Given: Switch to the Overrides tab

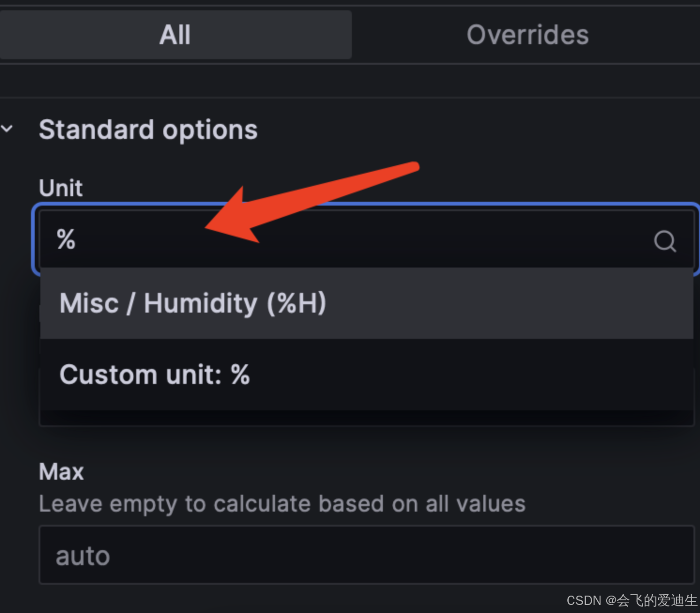Looking at the screenshot, I should click(x=527, y=35).
